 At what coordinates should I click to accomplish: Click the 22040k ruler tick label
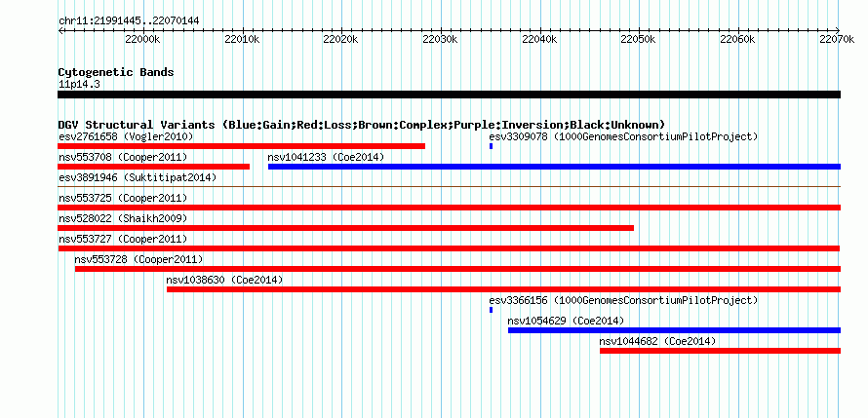[539, 39]
